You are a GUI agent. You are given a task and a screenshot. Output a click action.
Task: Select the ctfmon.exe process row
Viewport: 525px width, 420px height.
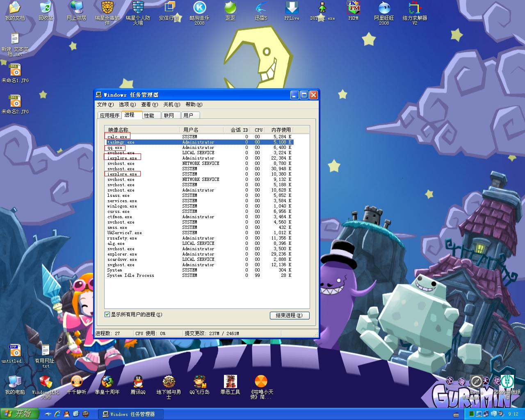[199, 217]
